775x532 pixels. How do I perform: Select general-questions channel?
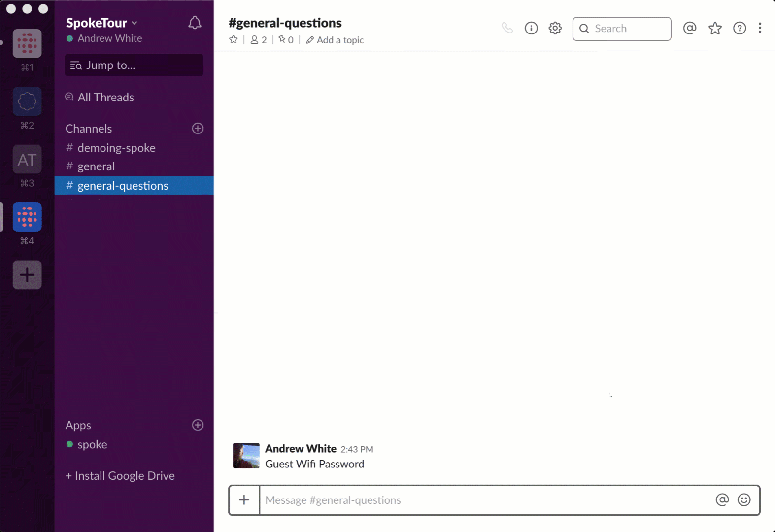[134, 185]
